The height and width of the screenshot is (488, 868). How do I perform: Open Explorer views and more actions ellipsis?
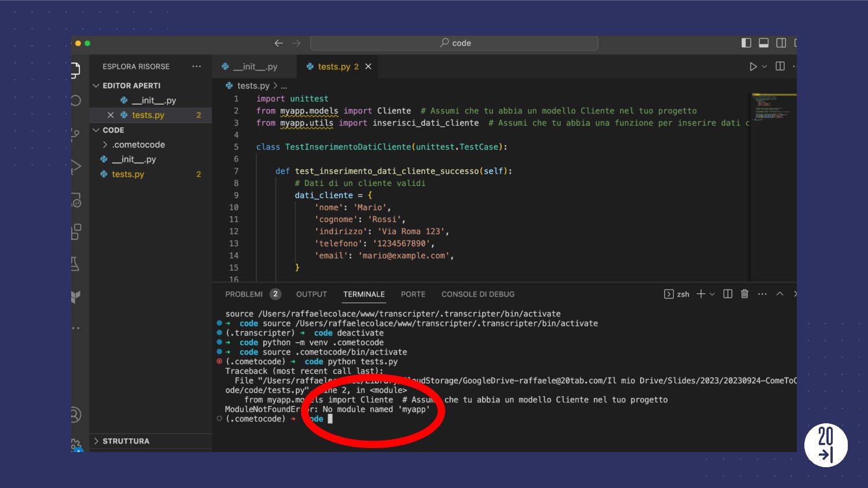(197, 66)
